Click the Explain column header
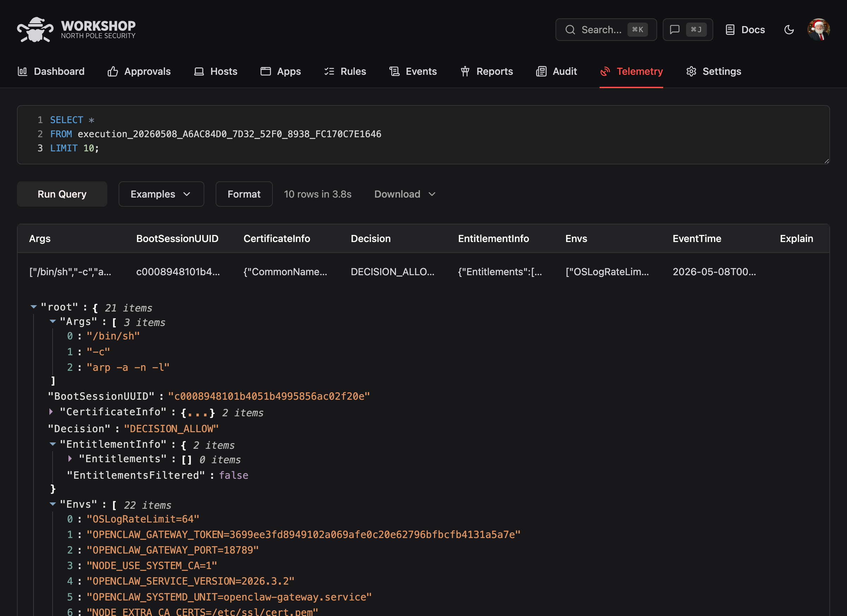The height and width of the screenshot is (616, 847). click(x=796, y=238)
